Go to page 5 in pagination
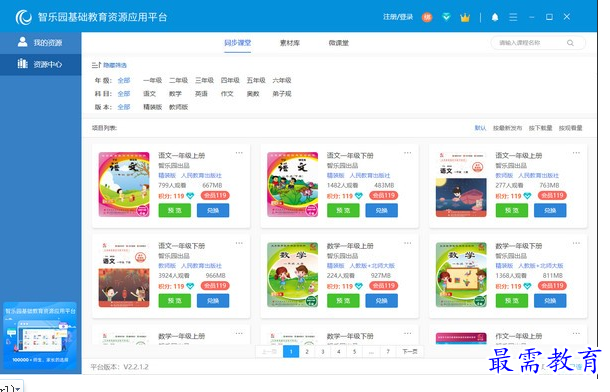 [354, 352]
